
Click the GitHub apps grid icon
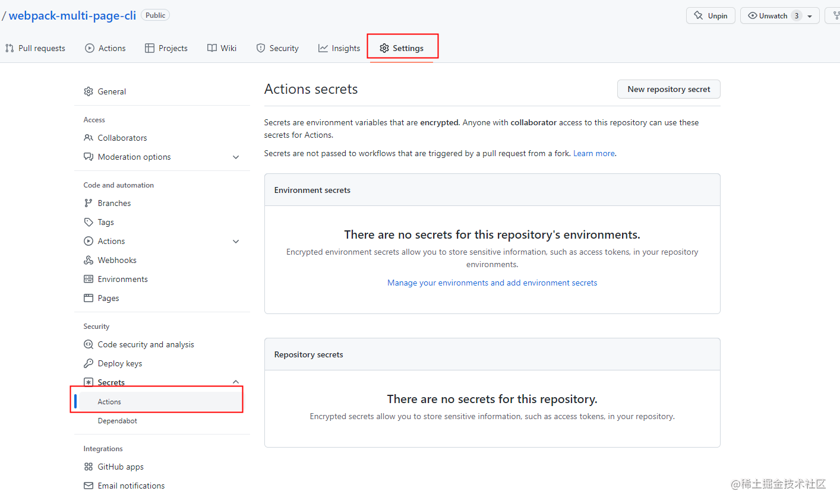(89, 467)
